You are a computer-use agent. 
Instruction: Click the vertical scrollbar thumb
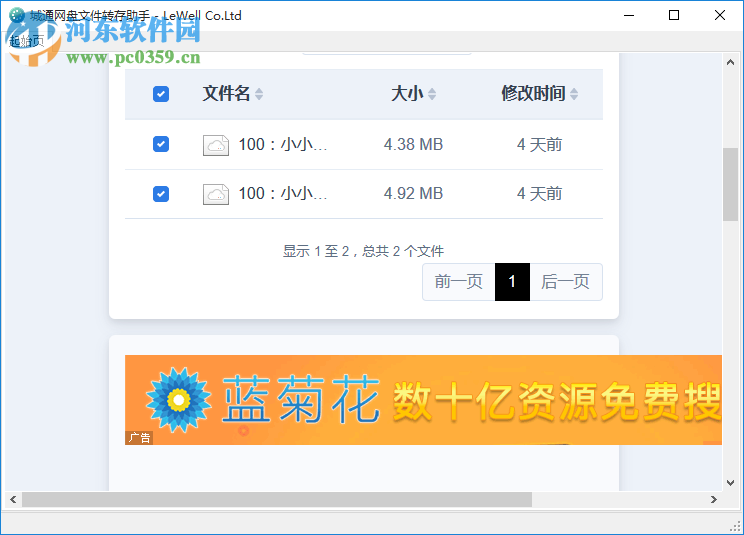[x=731, y=184]
